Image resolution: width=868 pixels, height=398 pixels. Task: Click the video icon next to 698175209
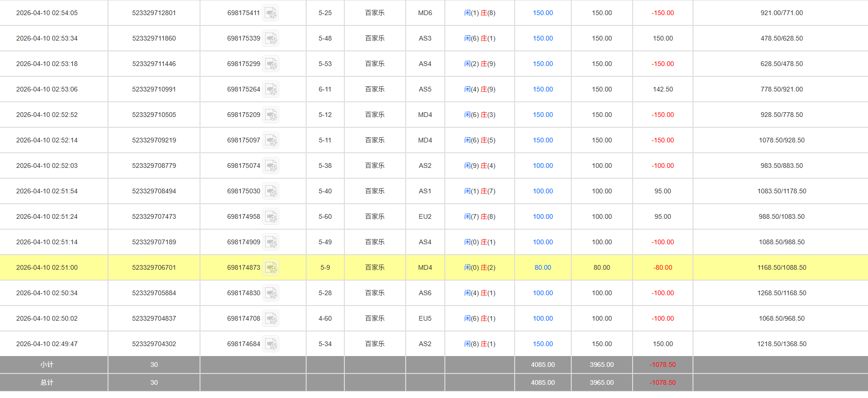(271, 115)
